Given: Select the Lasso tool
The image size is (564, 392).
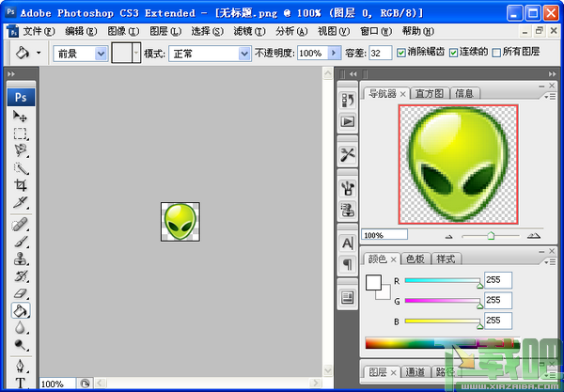Looking at the screenshot, I should [x=20, y=150].
